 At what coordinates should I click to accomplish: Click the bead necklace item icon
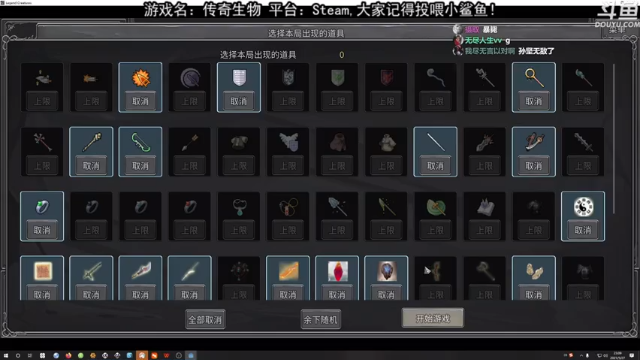coord(288,207)
